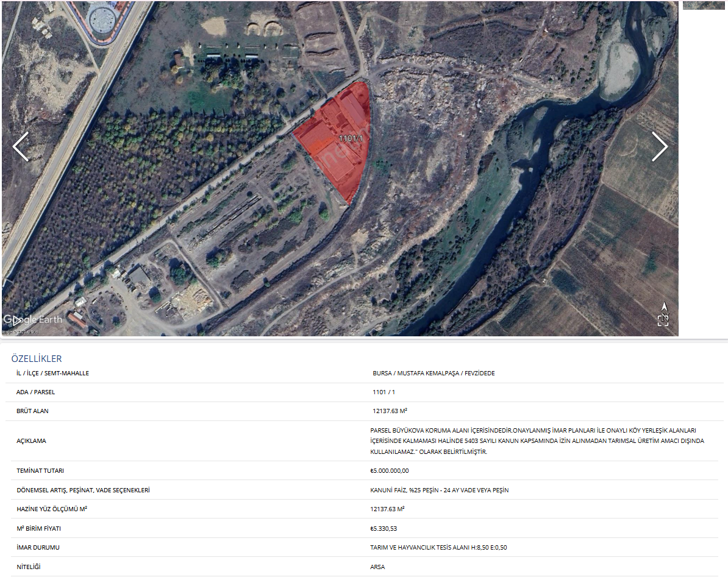Click the ÖZELLİKLER section heading

point(37,359)
